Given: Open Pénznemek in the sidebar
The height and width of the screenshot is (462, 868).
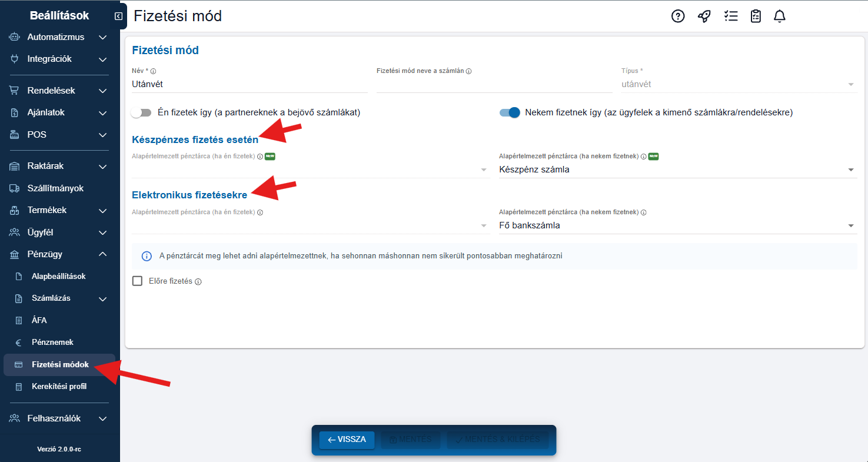Looking at the screenshot, I should click(x=52, y=342).
